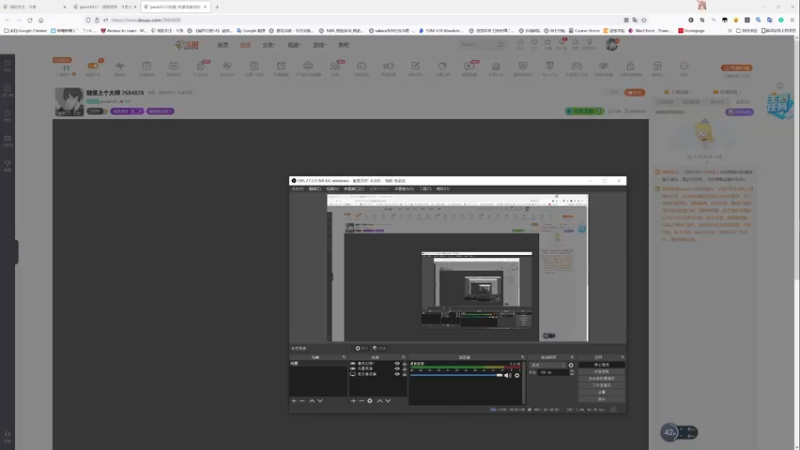800x450 pixels.
Task: Go to browser home page icon
Action: [x=41, y=20]
